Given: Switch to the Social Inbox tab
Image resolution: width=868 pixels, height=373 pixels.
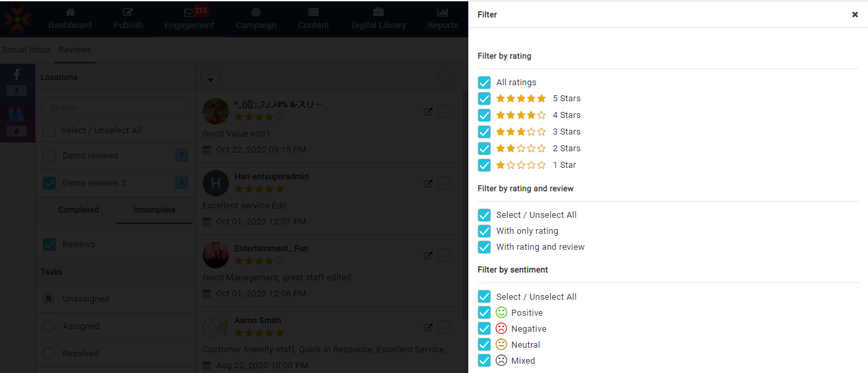Looking at the screenshot, I should click(x=27, y=50).
